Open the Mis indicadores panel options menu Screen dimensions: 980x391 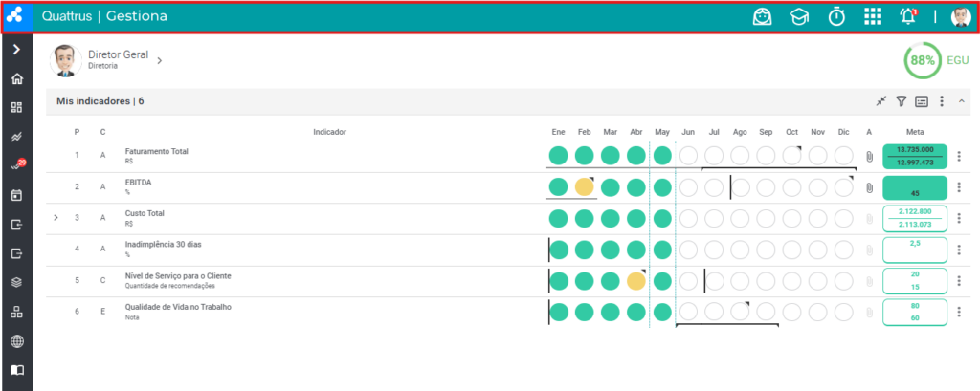click(942, 101)
